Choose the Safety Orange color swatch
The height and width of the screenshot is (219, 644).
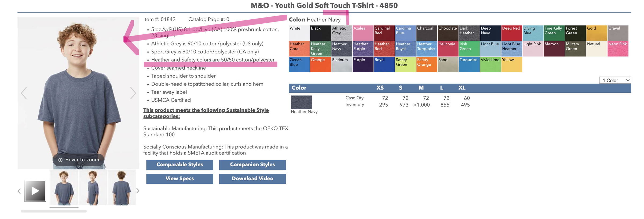(427, 65)
